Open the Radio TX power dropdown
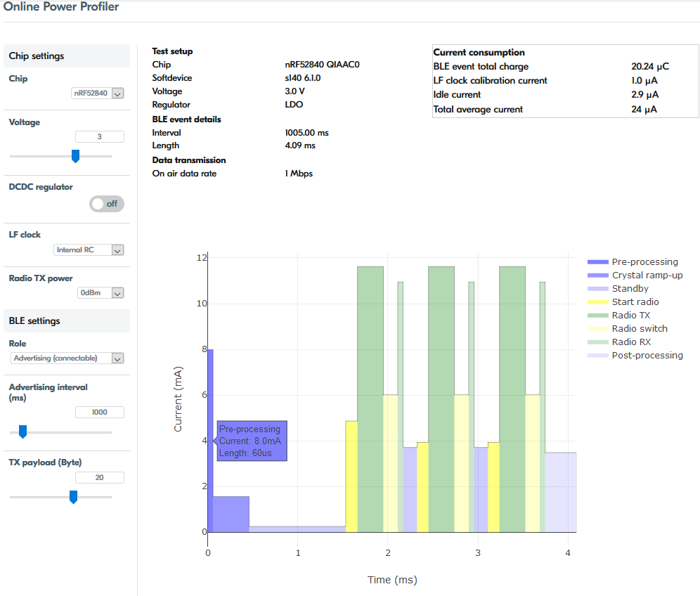This screenshot has height=596, width=700. click(100, 293)
